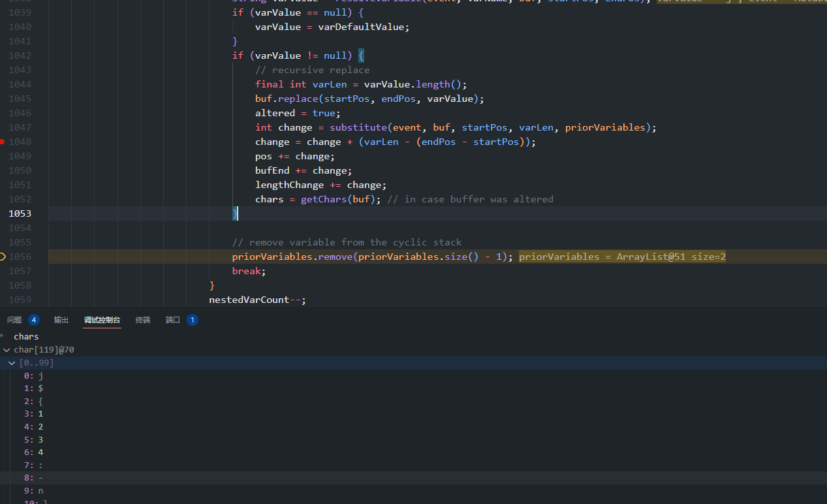Collapse the [0..99] range node
Image resolution: width=827 pixels, height=504 pixels.
click(12, 363)
